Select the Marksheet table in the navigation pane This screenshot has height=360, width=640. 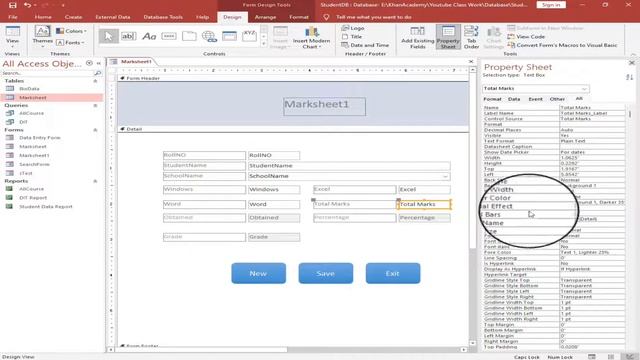click(52, 98)
